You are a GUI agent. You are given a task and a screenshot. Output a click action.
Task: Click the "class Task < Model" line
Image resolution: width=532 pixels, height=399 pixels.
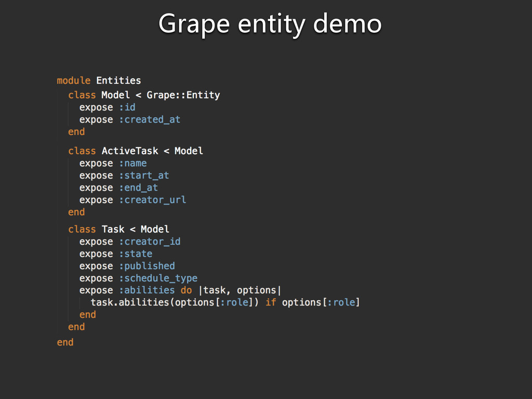click(118, 229)
